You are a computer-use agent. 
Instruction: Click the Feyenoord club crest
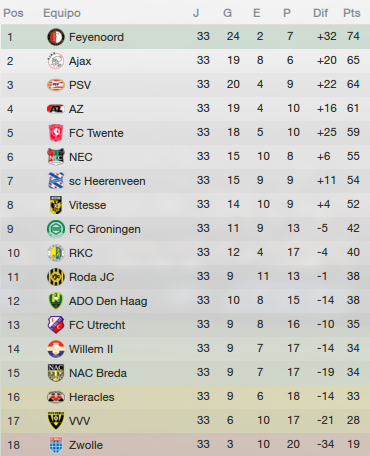point(56,37)
